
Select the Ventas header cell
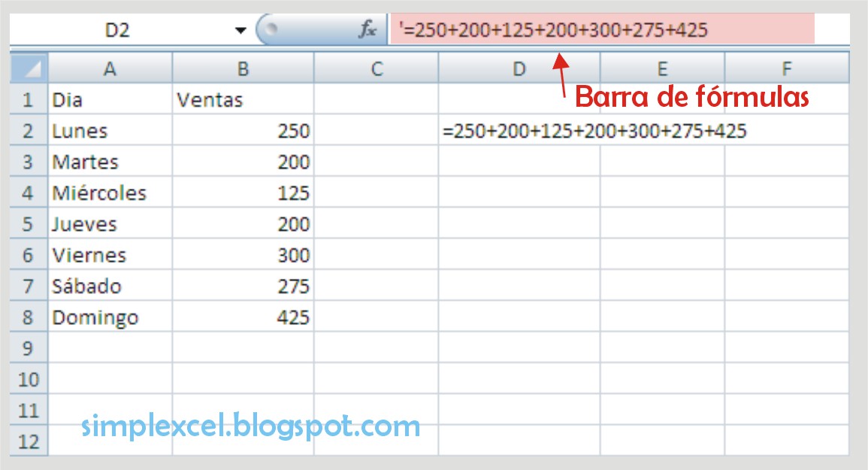[x=243, y=99]
